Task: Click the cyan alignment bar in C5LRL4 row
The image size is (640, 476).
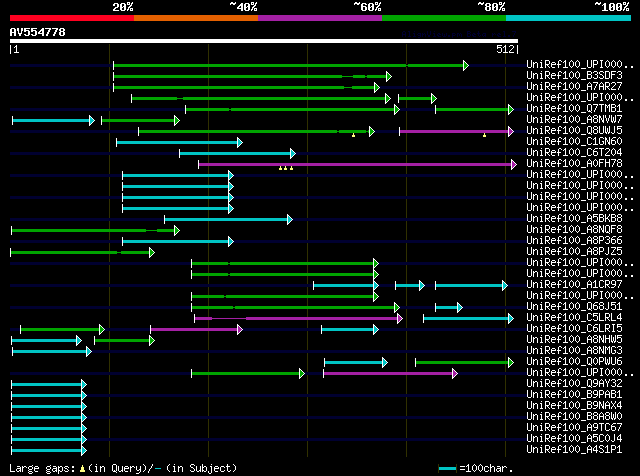Action: [469, 318]
